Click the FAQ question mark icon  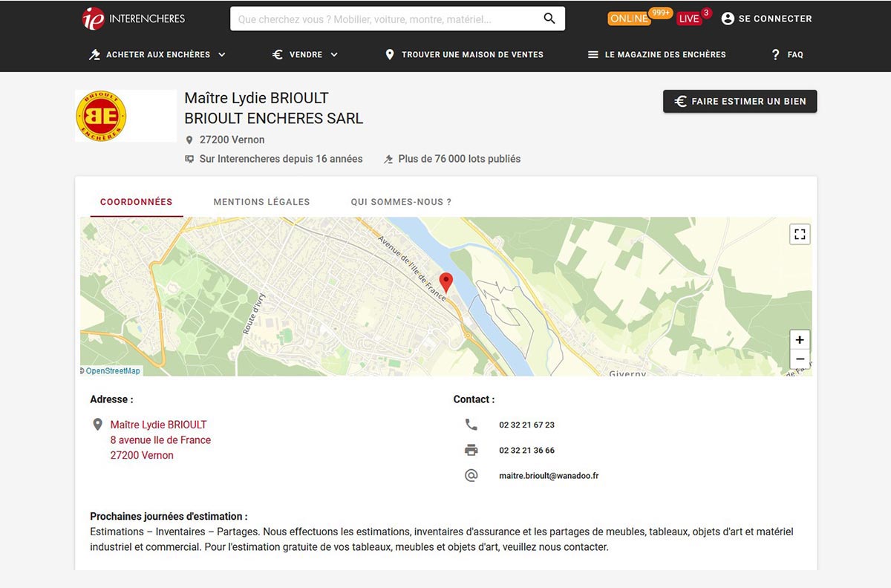pos(776,54)
